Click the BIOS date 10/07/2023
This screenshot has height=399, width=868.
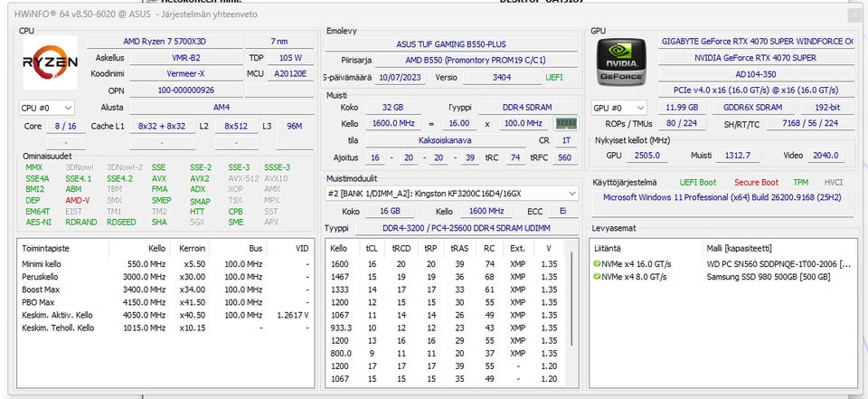tap(401, 78)
